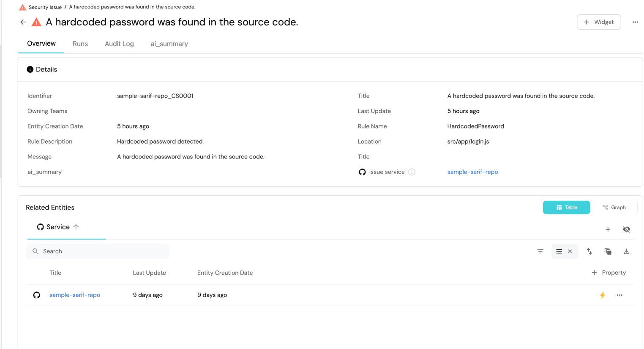The image size is (644, 349).
Task: Open the Audit Log tab
Action: tap(119, 44)
